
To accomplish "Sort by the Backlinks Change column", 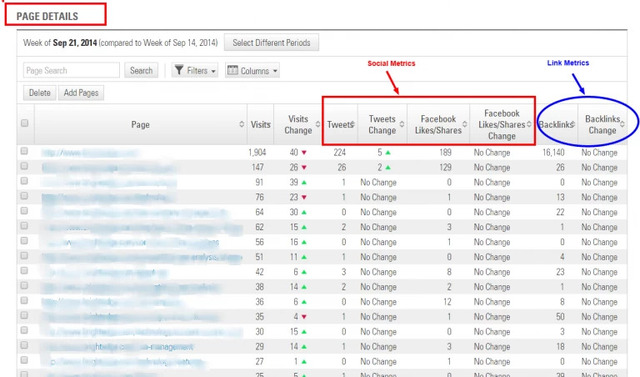I will point(622,124).
